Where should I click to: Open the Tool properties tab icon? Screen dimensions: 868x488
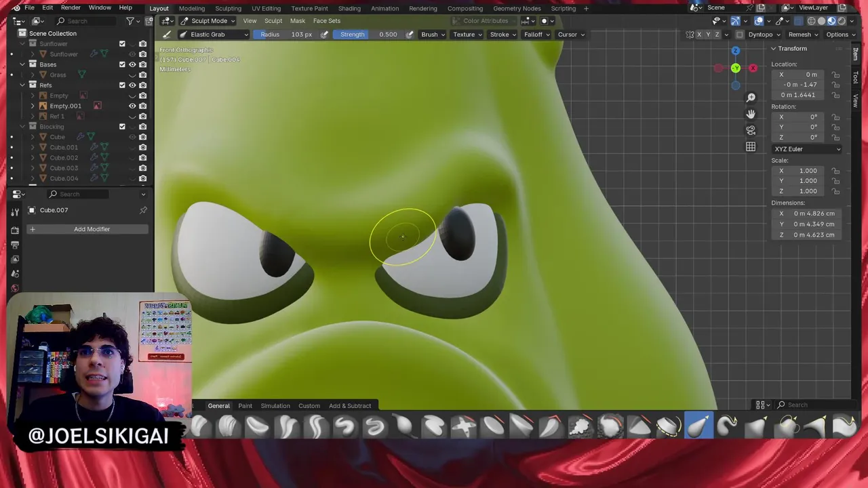pos(15,212)
